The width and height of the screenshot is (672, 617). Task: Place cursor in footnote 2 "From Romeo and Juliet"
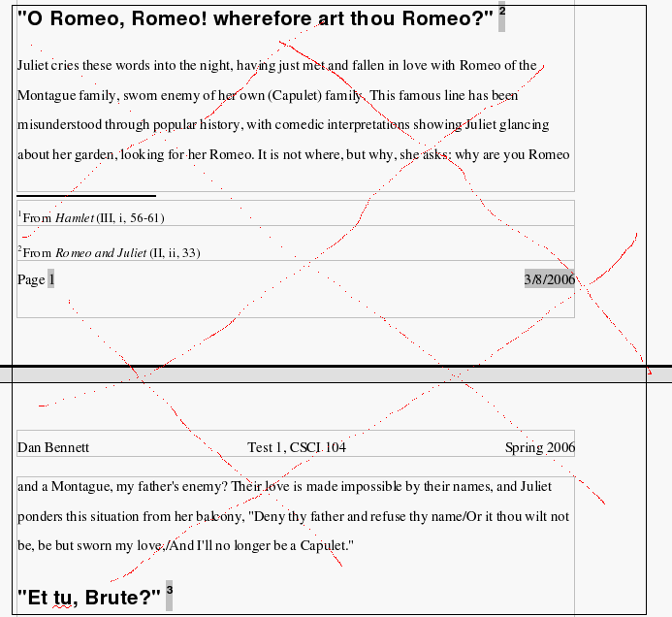(x=110, y=253)
